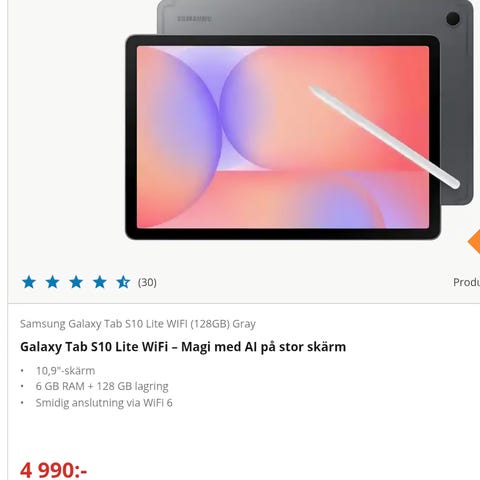Viewport: 480px width, 480px height.
Task: Click the first rating star
Action: (x=29, y=282)
